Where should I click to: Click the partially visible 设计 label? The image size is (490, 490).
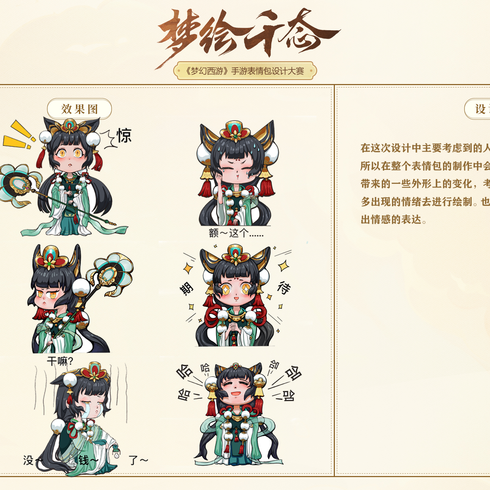tap(477, 109)
